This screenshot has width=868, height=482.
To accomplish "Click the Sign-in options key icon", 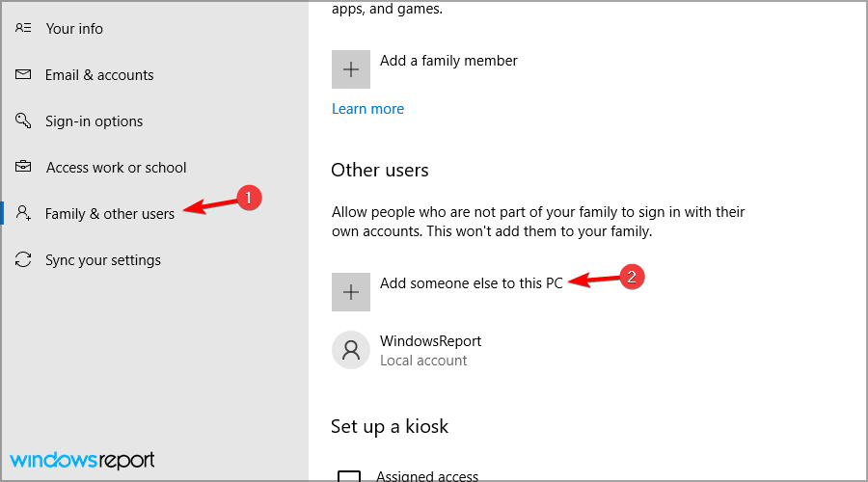I will pyautogui.click(x=23, y=120).
